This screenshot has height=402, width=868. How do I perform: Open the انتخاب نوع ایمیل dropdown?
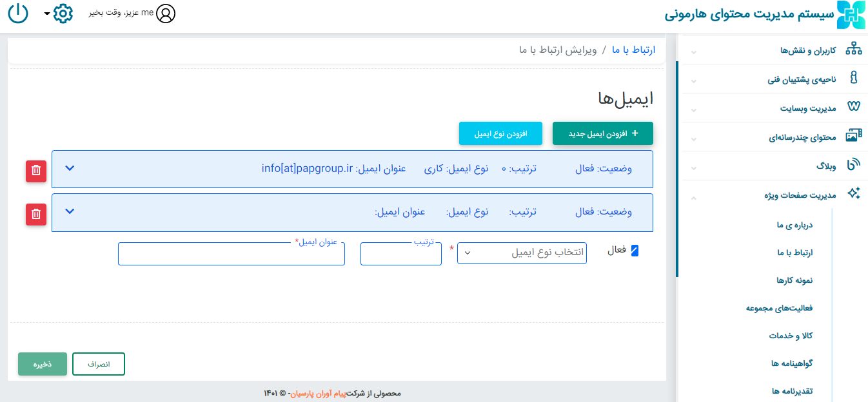point(522,253)
